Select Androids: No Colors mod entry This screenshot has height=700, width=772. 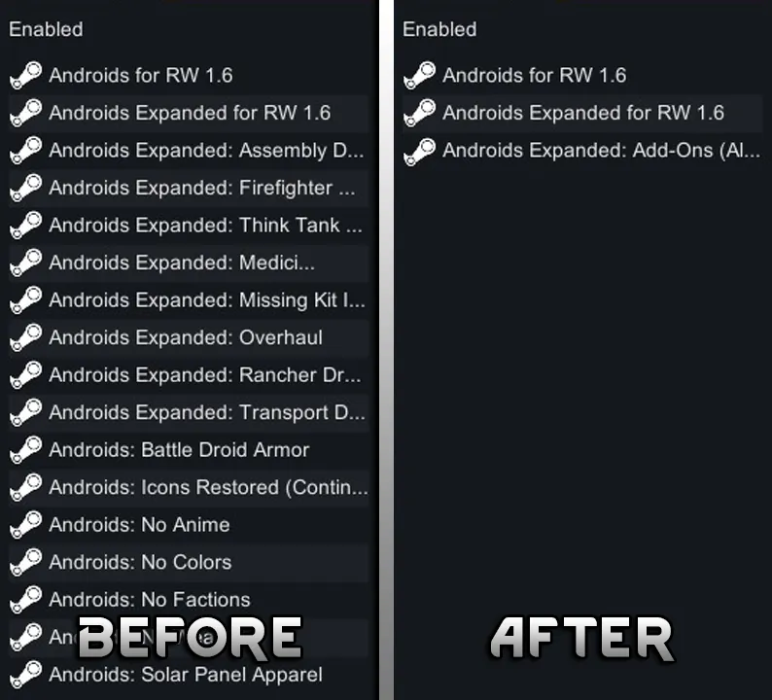pos(140,562)
